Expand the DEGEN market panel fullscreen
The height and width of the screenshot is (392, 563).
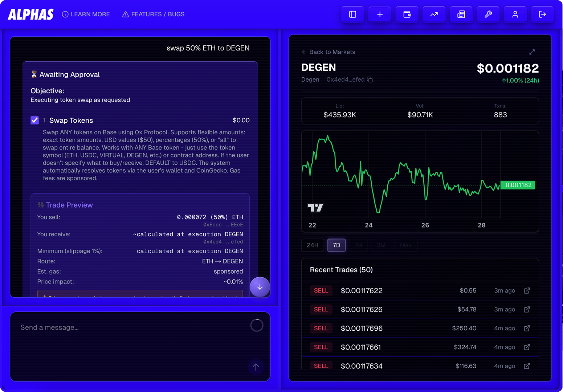532,52
